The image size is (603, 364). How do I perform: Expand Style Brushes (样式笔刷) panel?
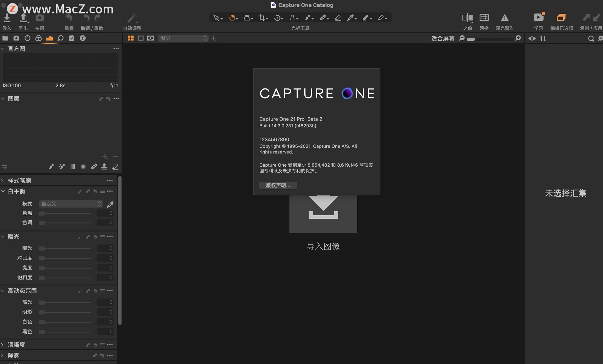click(x=3, y=180)
